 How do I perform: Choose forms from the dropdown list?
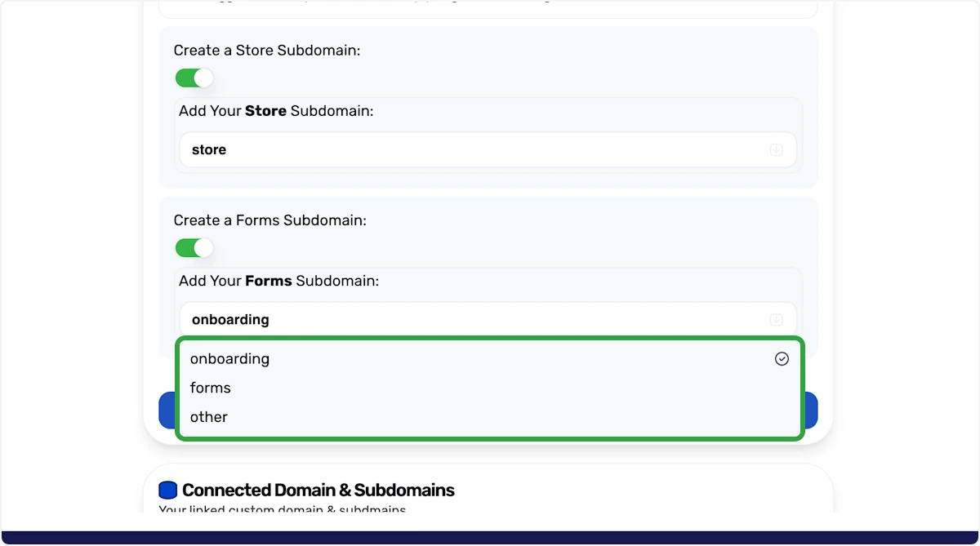click(489, 388)
